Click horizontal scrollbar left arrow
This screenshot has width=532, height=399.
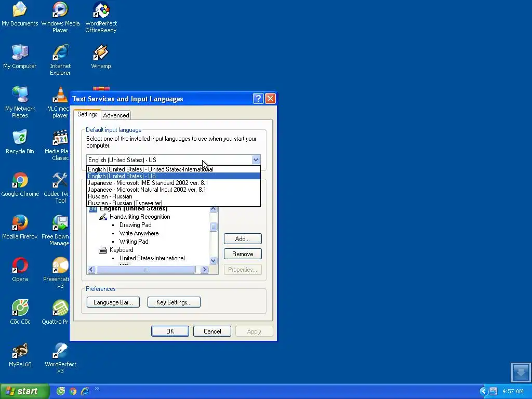click(x=91, y=270)
